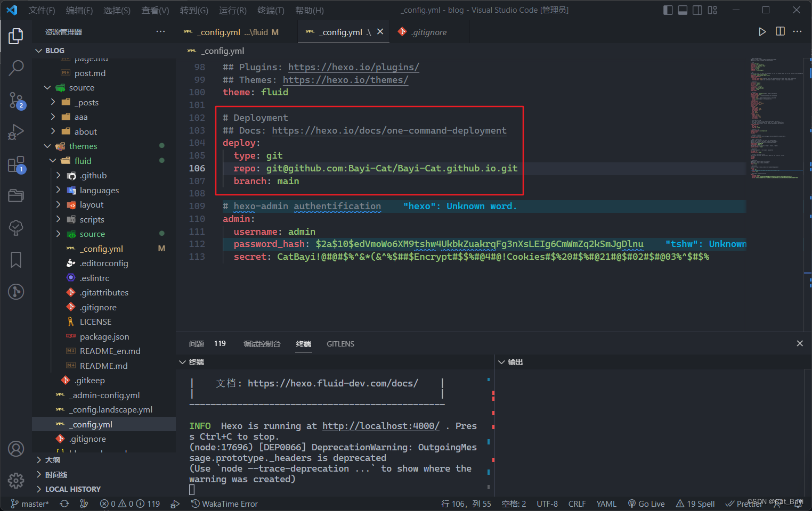Toggle the secondary side bar layout icon
Image resolution: width=812 pixels, height=511 pixels.
pyautogui.click(x=697, y=10)
